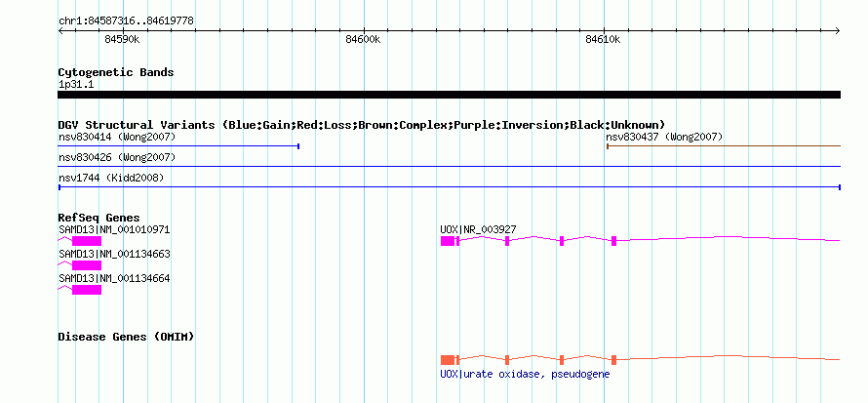The width and height of the screenshot is (868, 403).
Task: Open the UOX|urate oxidase, pseudogene OMIM link
Action: tap(525, 375)
